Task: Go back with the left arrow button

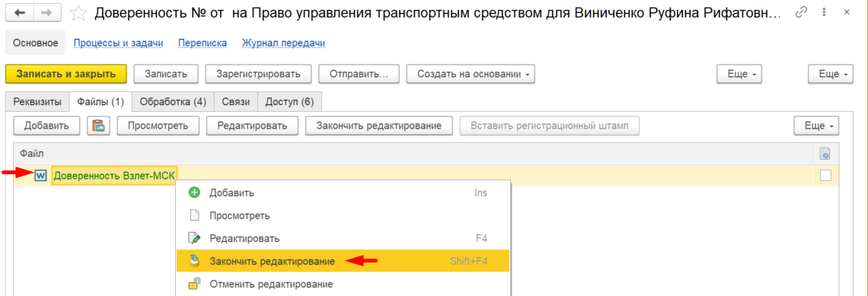Action: point(19,13)
